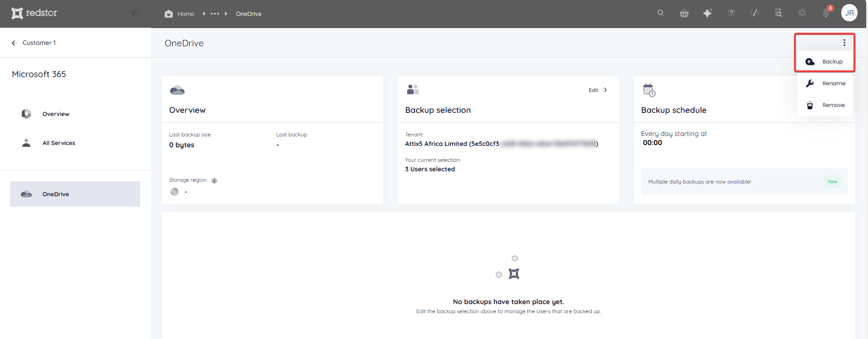The image size is (868, 339).
Task: Click the Redstor emblem in the empty state
Action: point(514,274)
